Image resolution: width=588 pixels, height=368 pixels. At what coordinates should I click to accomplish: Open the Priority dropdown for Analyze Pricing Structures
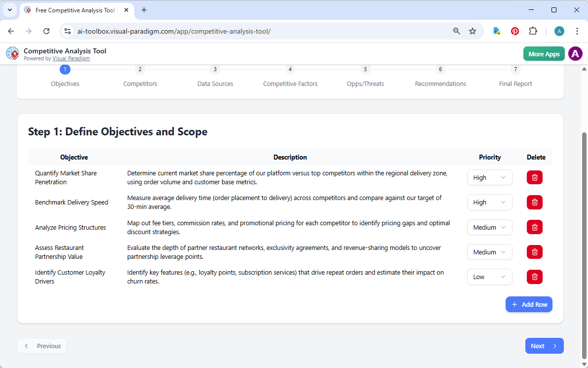click(x=489, y=227)
